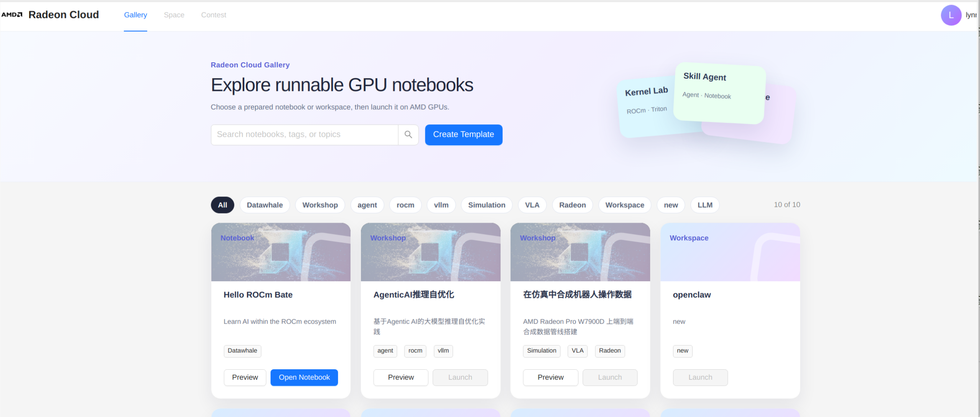The width and height of the screenshot is (980, 417).
Task: Click the Kernel Lab hero card
Action: (646, 107)
